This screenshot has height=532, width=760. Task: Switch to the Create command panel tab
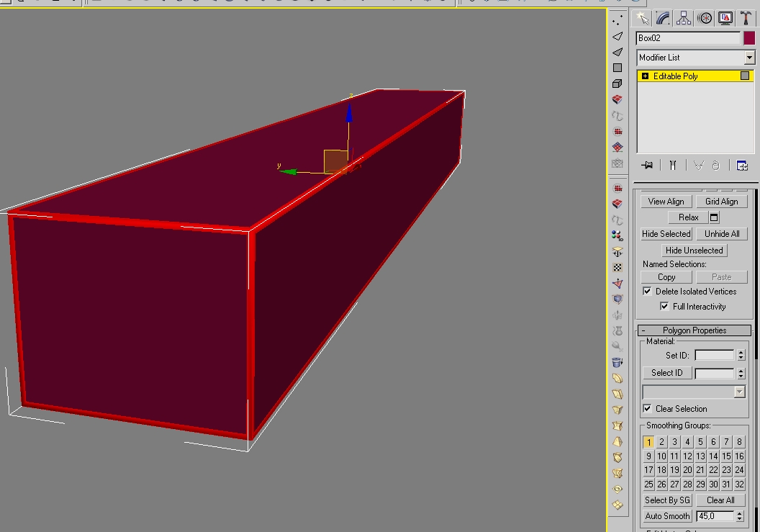643,19
